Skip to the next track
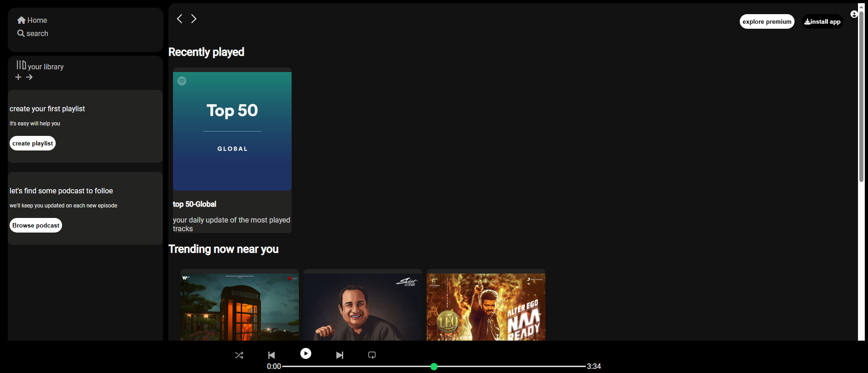The image size is (868, 373). [340, 355]
